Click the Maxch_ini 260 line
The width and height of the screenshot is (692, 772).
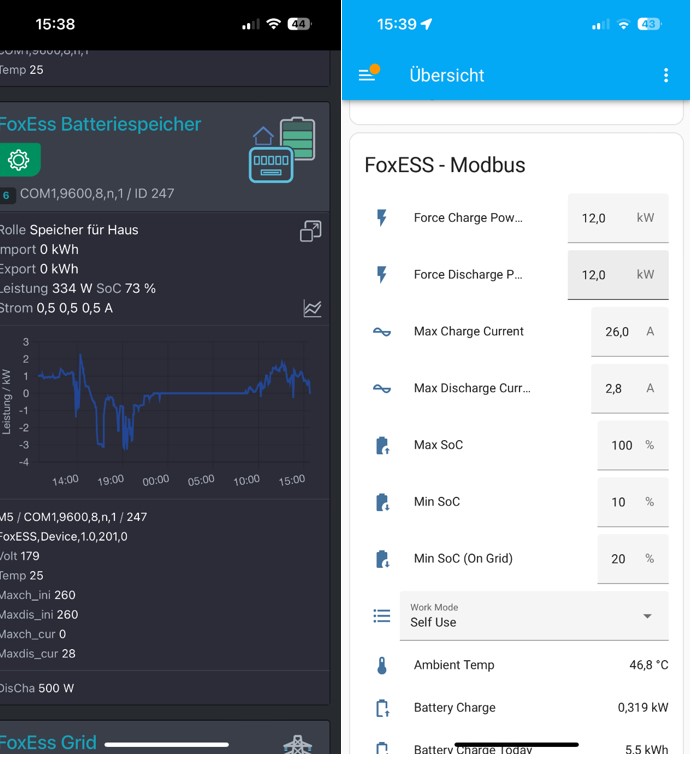point(38,595)
